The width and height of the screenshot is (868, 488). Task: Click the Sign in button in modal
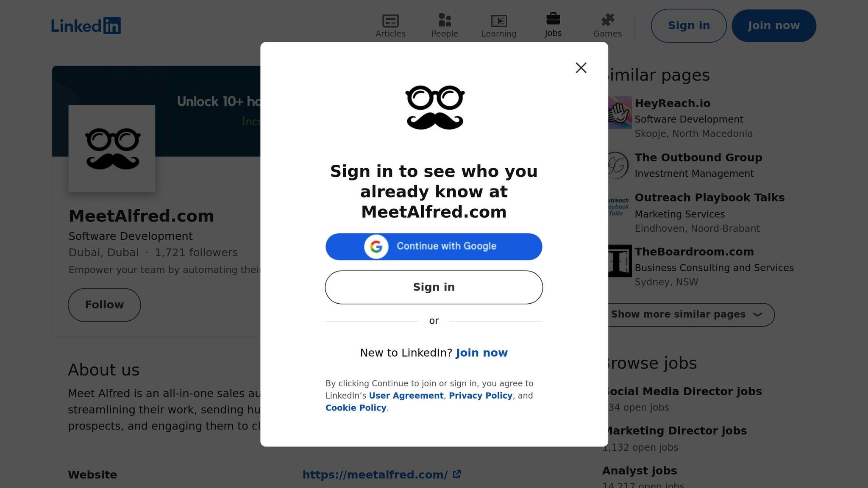coord(434,287)
